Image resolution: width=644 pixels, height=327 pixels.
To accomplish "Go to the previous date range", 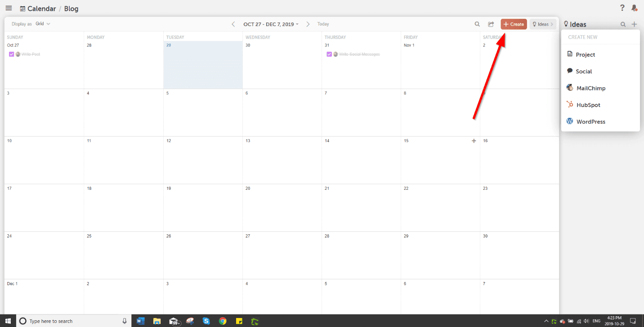I will [233, 24].
